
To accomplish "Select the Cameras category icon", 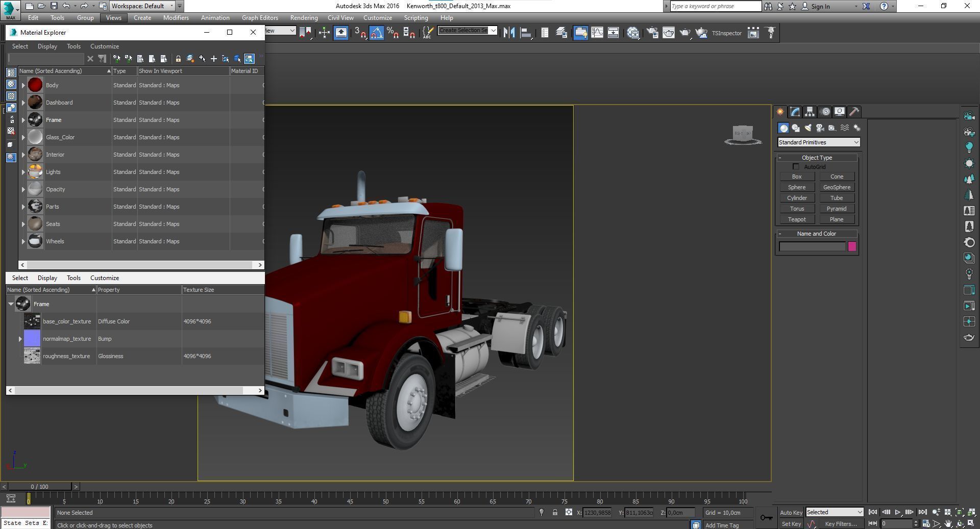I will pos(820,128).
